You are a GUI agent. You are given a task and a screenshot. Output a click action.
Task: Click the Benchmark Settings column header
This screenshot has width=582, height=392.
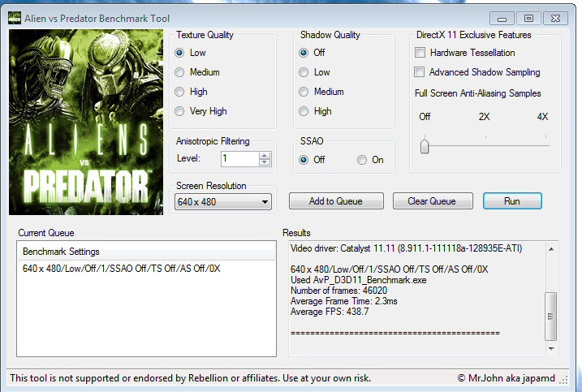[147, 252]
